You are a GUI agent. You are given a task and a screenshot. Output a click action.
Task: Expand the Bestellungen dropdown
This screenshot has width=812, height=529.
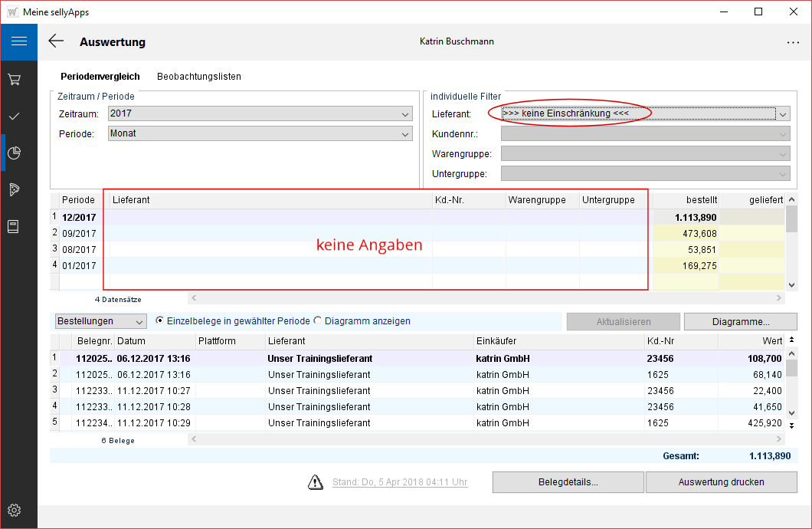100,321
